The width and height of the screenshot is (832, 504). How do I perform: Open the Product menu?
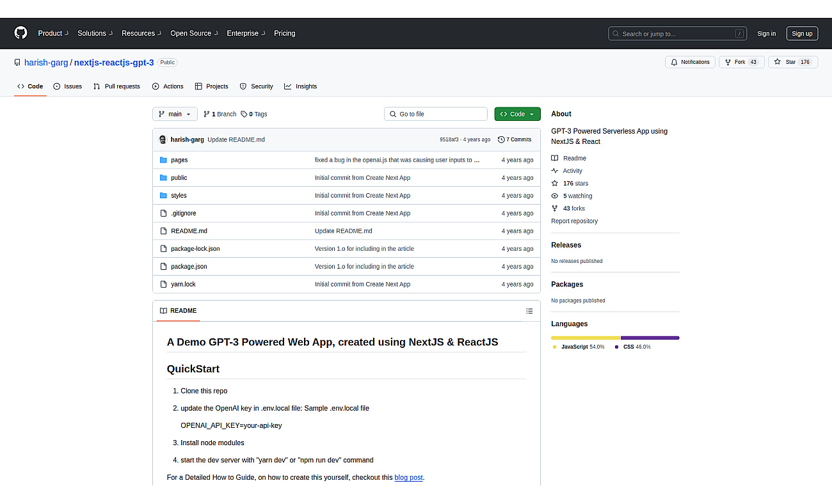pyautogui.click(x=52, y=33)
